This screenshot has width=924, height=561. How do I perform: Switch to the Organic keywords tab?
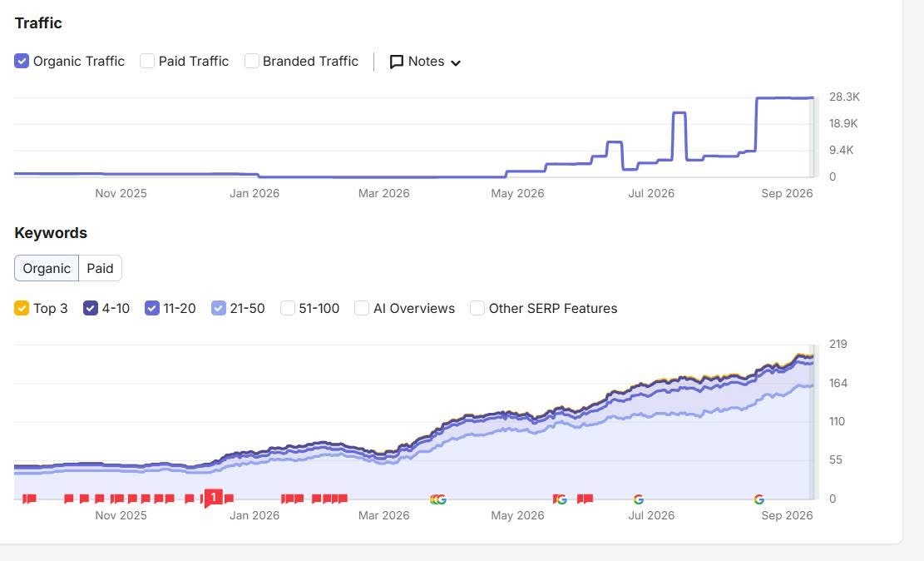point(47,268)
